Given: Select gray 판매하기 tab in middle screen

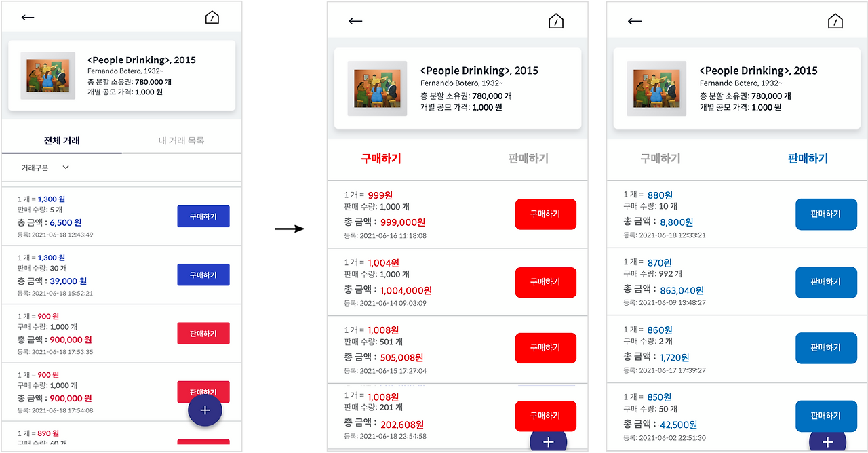Looking at the screenshot, I should (x=528, y=159).
